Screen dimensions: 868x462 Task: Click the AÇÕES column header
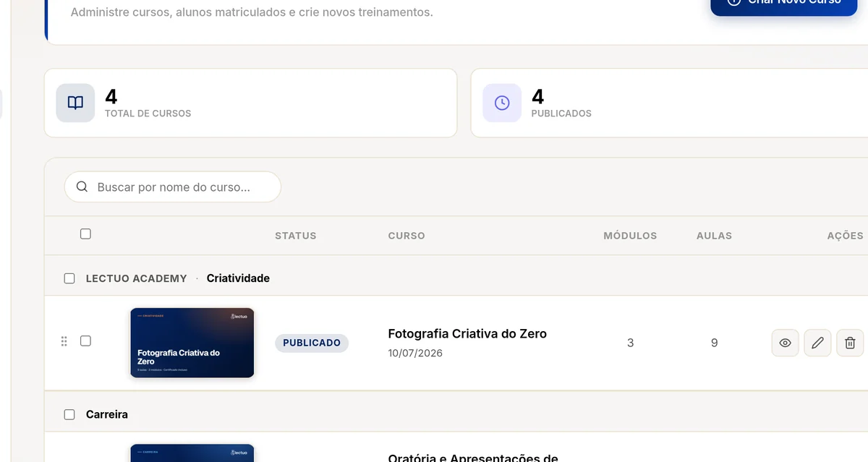click(846, 236)
